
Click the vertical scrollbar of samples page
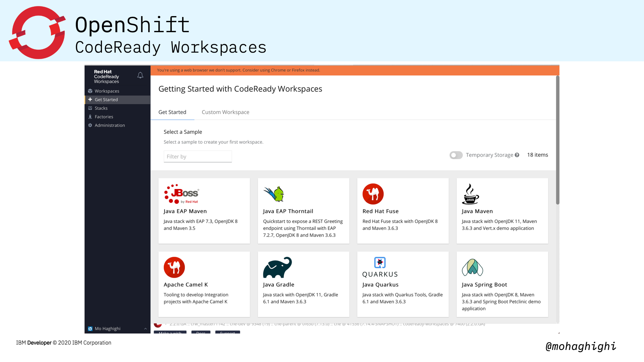pyautogui.click(x=557, y=140)
